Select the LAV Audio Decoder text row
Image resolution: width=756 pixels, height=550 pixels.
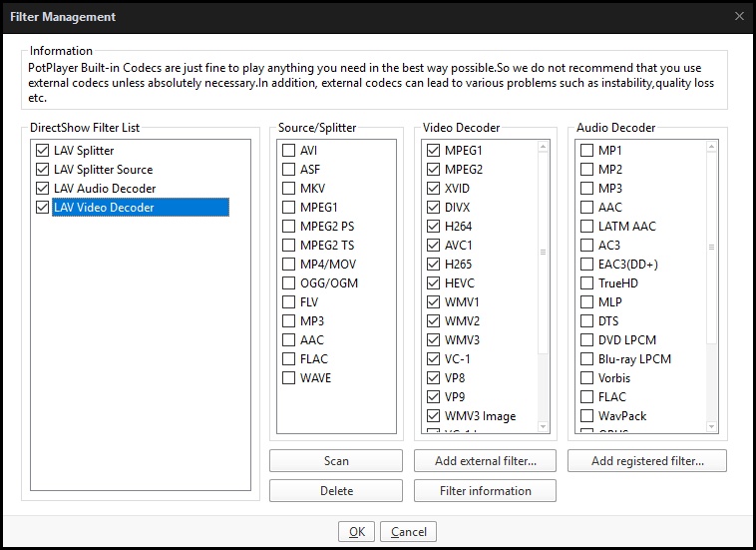click(105, 188)
